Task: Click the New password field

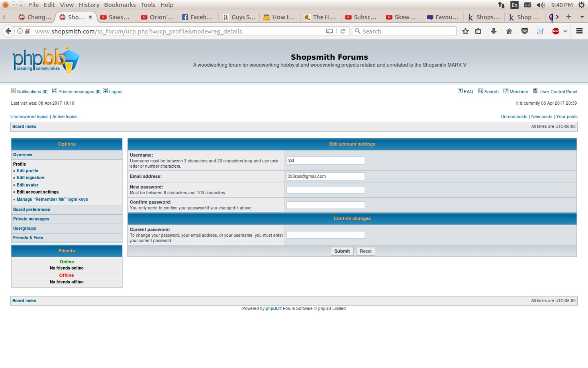Action: pos(326,190)
